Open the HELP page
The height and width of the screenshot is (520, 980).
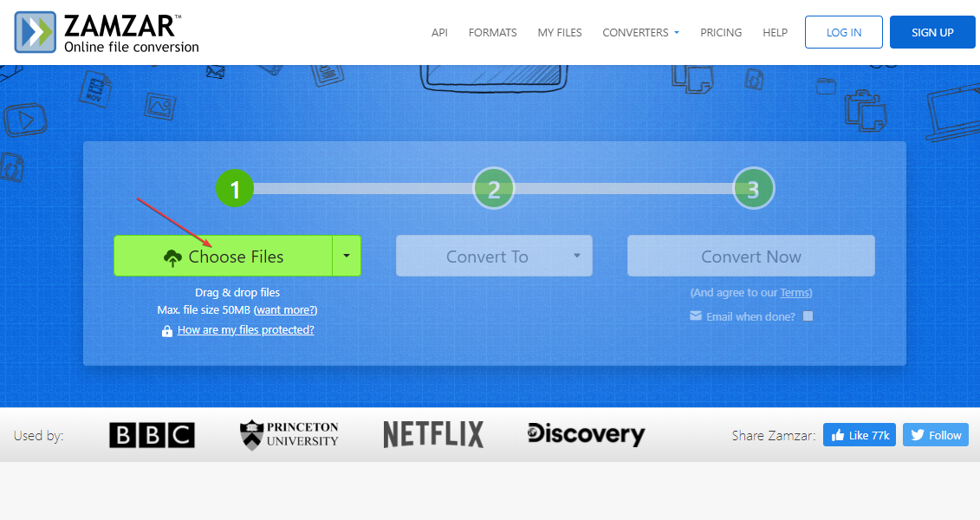coord(775,33)
